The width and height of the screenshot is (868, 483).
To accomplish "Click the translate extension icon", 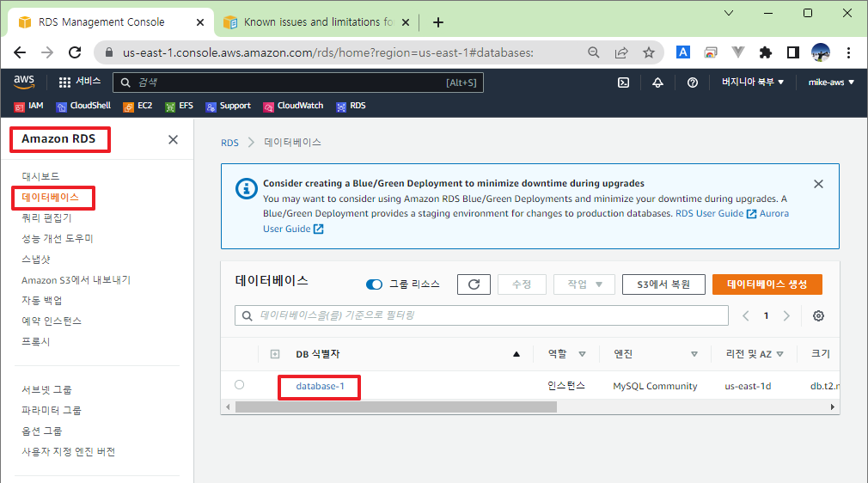I will point(683,52).
